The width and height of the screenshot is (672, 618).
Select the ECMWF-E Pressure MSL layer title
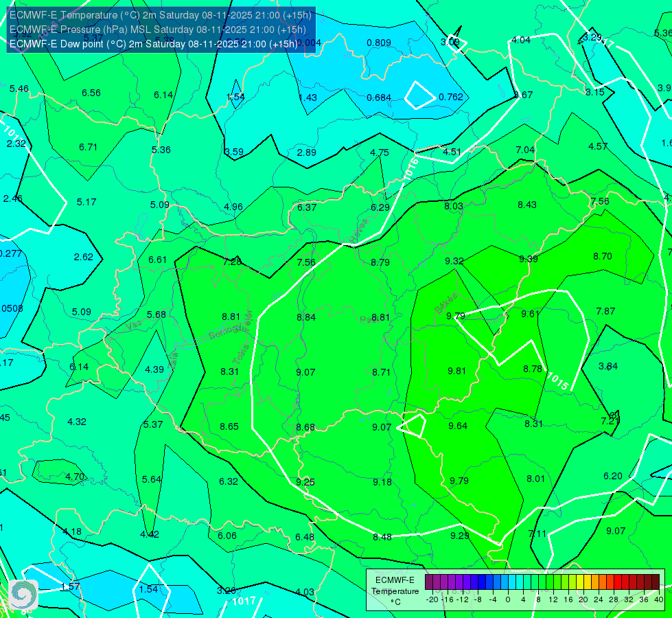click(158, 30)
